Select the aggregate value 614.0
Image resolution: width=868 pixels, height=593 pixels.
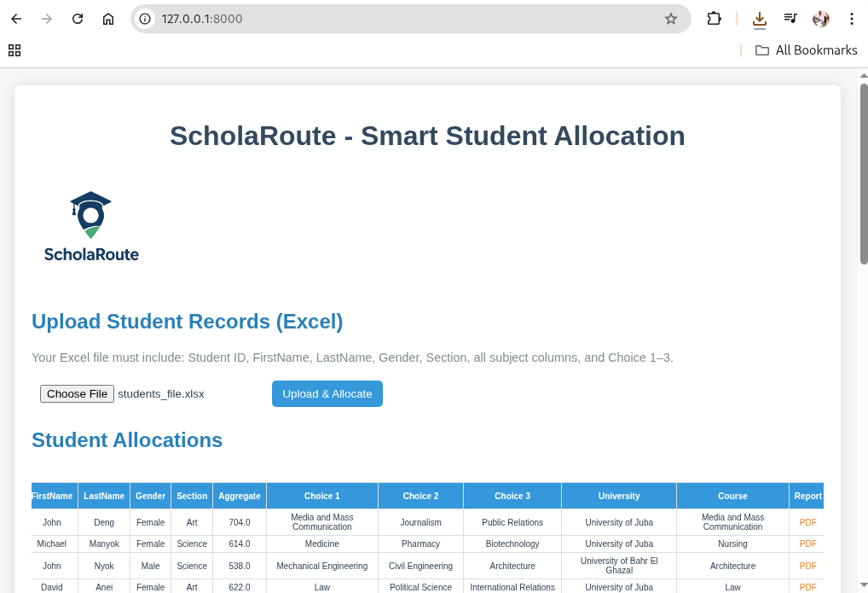click(239, 544)
